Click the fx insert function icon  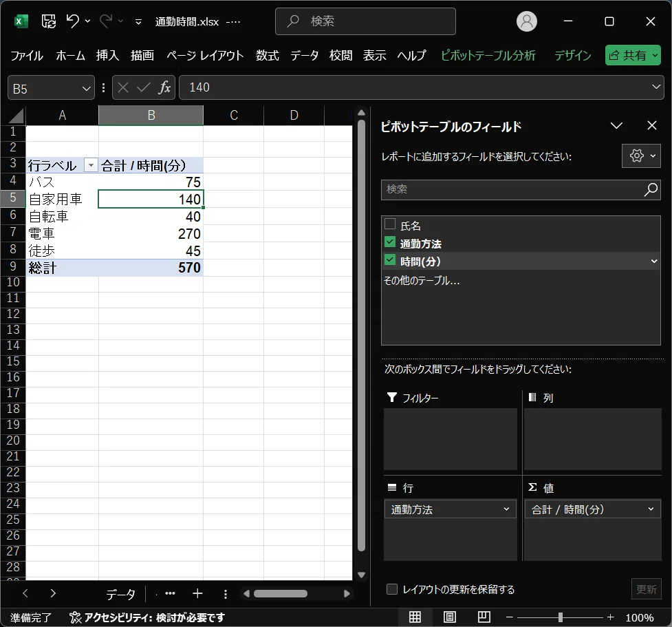tap(164, 87)
